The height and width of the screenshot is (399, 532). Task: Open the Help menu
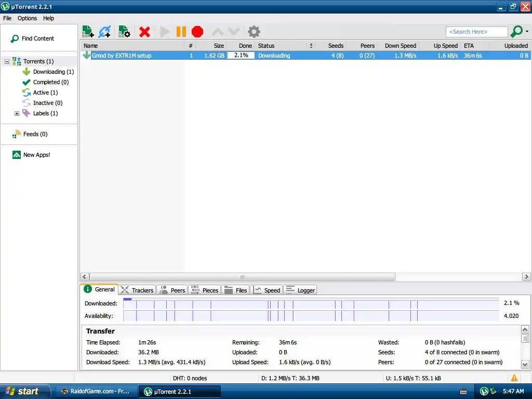(48, 18)
